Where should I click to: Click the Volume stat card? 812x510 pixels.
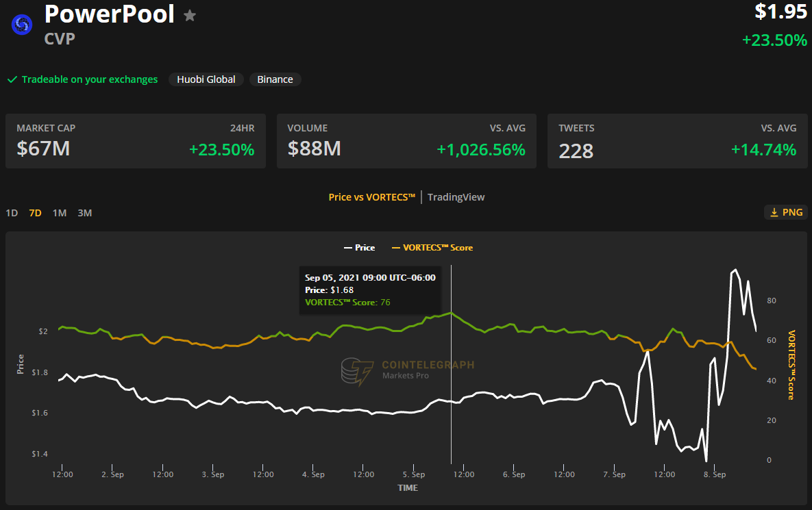406,141
